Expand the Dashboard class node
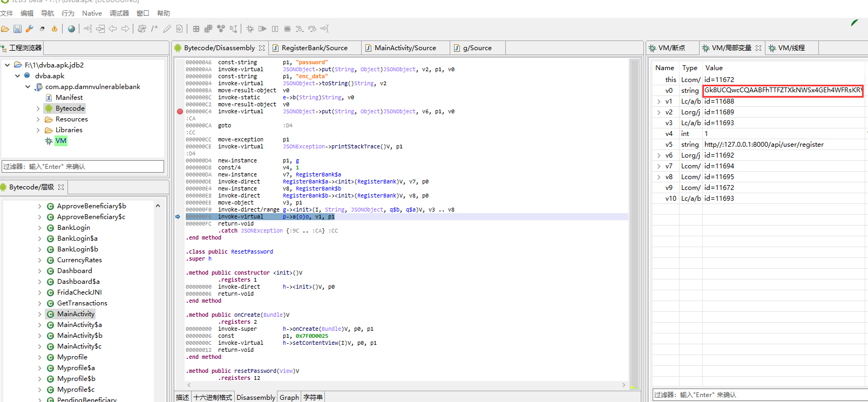 [40, 271]
